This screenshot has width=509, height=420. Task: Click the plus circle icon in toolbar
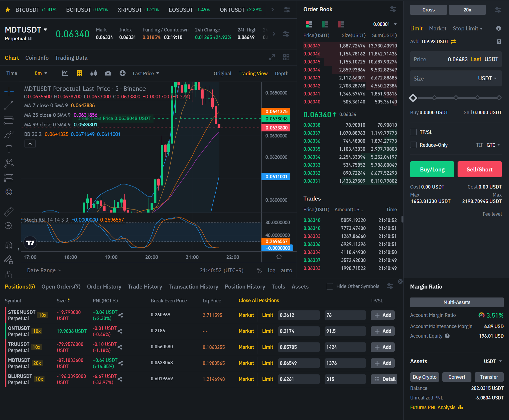click(x=123, y=73)
